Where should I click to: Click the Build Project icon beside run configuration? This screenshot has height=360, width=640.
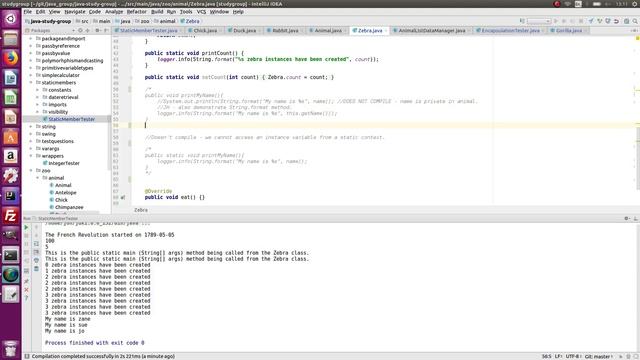522,21
